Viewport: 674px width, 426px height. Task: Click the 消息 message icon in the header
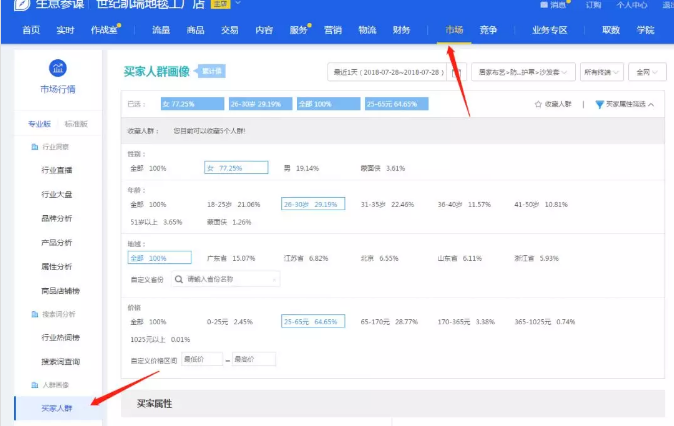[x=544, y=5]
